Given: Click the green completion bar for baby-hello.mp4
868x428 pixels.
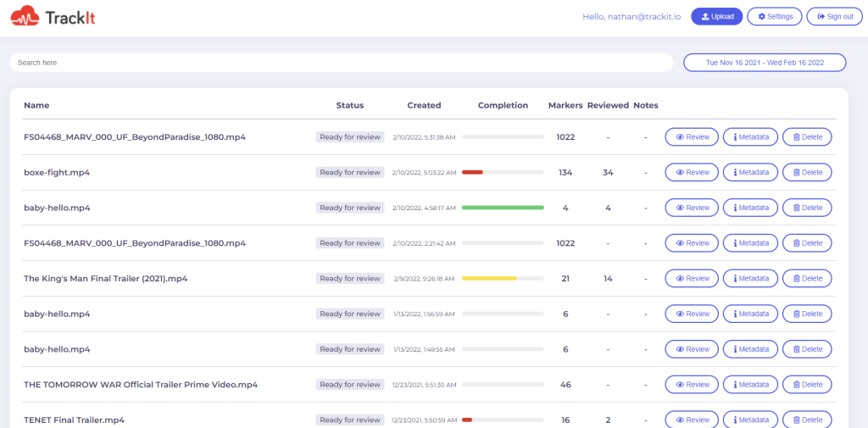Looking at the screenshot, I should click(x=503, y=208).
